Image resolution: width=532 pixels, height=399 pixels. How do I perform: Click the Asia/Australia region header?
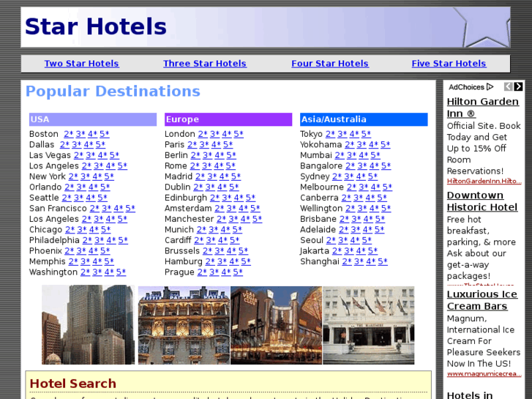364,119
